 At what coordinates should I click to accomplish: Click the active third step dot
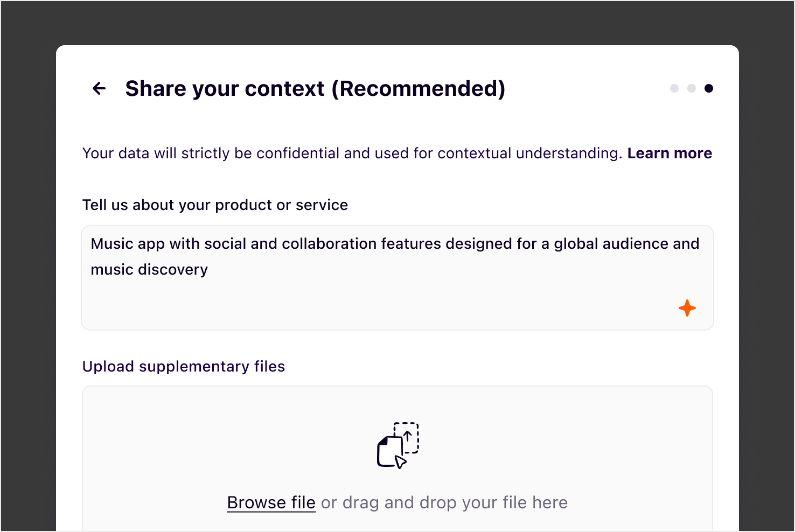709,88
